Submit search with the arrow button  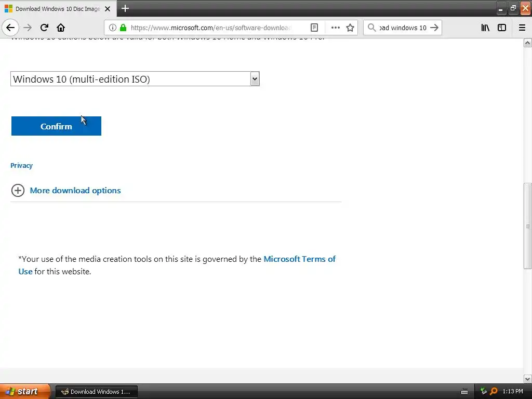(x=434, y=28)
